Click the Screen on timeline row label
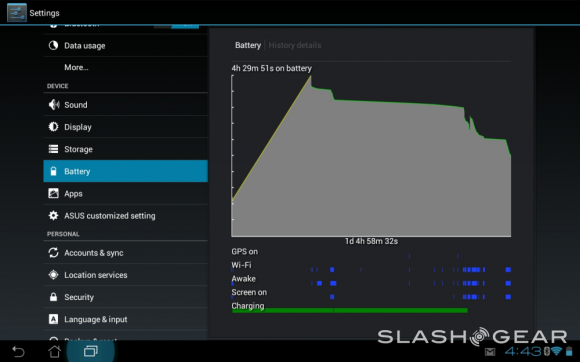 tap(249, 292)
